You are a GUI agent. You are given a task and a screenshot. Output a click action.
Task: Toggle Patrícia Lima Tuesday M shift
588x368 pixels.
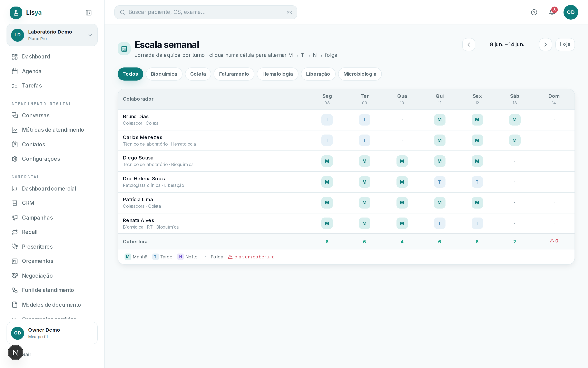click(364, 202)
